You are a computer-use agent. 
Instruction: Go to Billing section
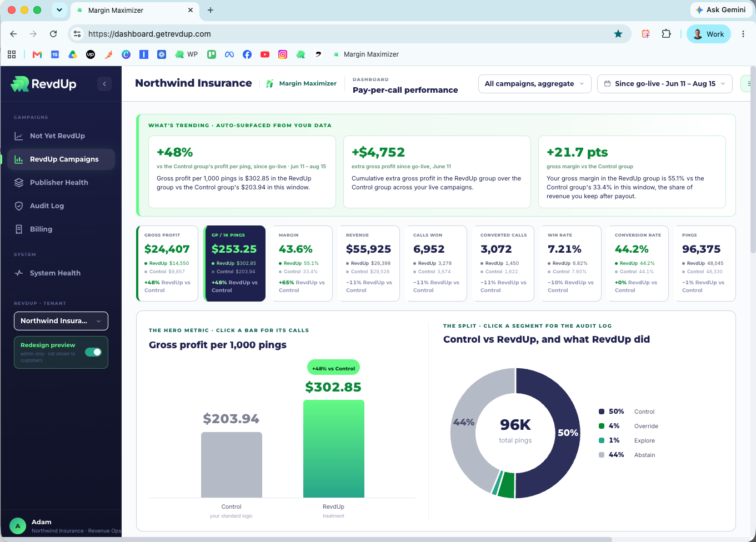coord(61,229)
